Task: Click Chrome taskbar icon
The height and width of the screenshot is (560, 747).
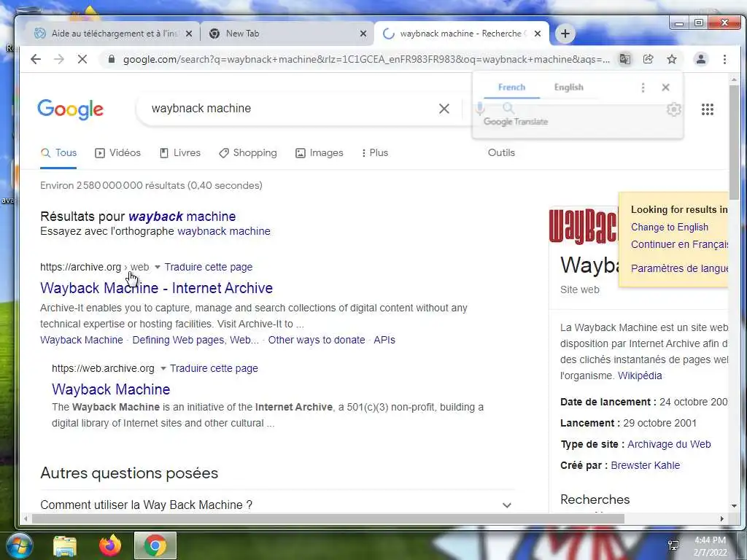Action: (x=155, y=545)
